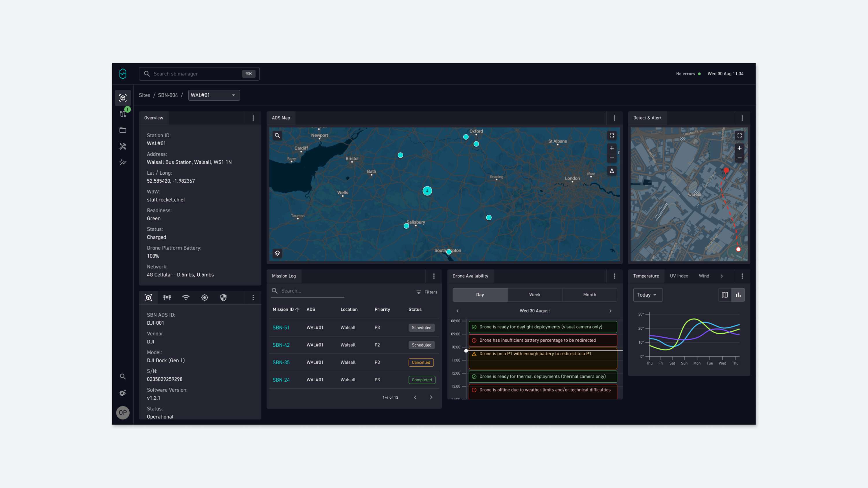Image resolution: width=868 pixels, height=488 pixels.
Task: Open mission SBN-42 link
Action: 281,345
